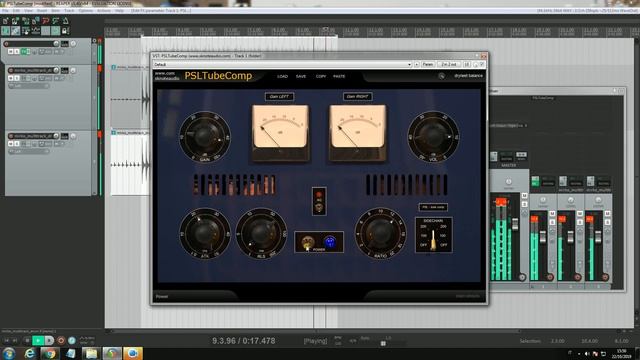The height and width of the screenshot is (360, 640).
Task: Open the Edit menu
Action: pos(16,11)
